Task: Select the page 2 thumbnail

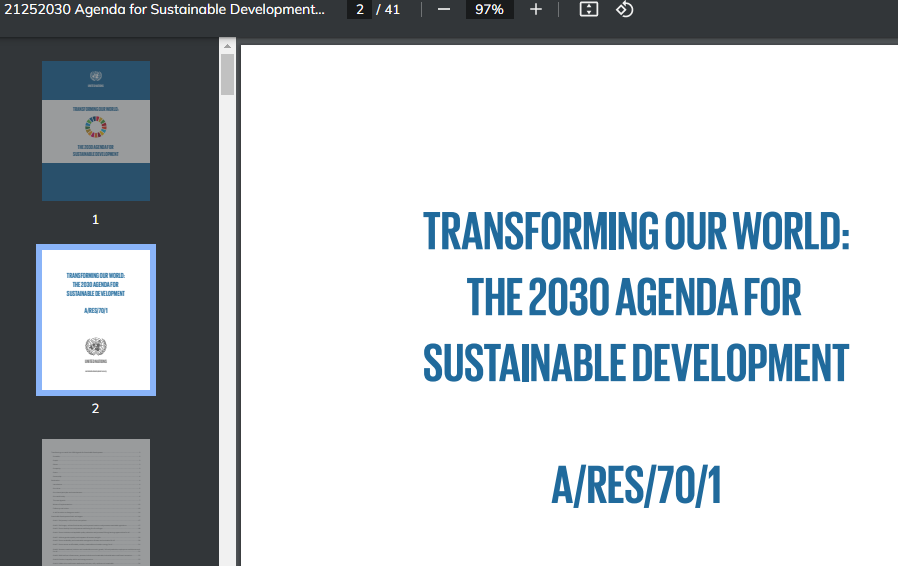Action: [x=96, y=320]
